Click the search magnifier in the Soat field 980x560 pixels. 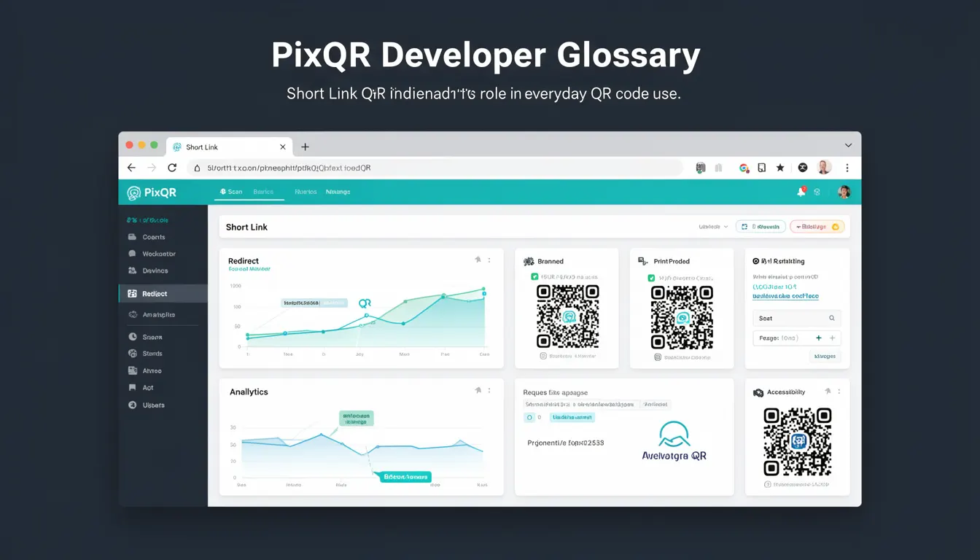point(831,318)
